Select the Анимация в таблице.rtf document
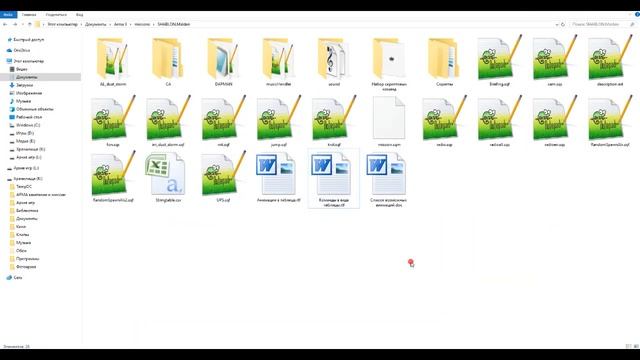Image resolution: width=640 pixels, height=360 pixels. pos(278,178)
